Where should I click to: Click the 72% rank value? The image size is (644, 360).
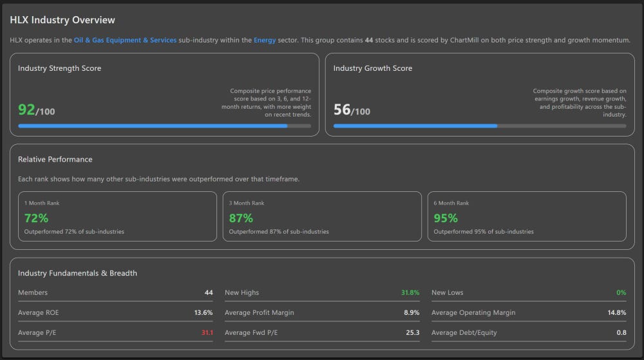pyautogui.click(x=36, y=218)
